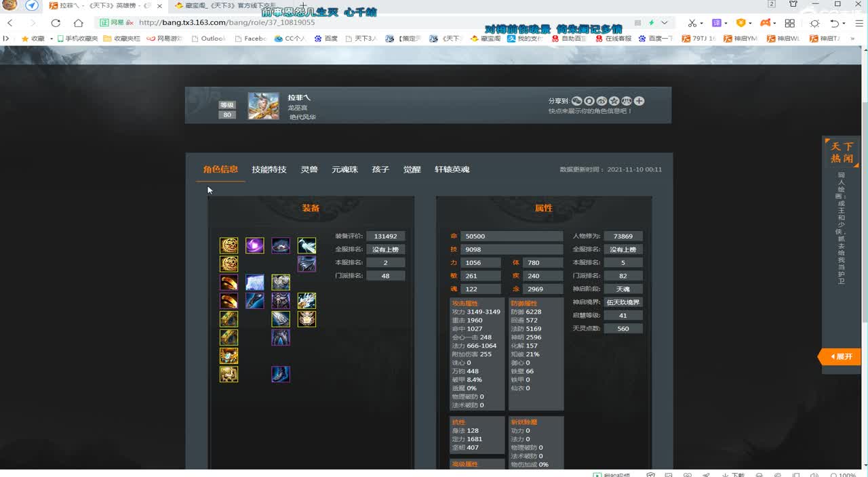Screen dimensions: 868x477
Task: Click the 神启境界 value 伍天玖境界
Action: click(623, 302)
